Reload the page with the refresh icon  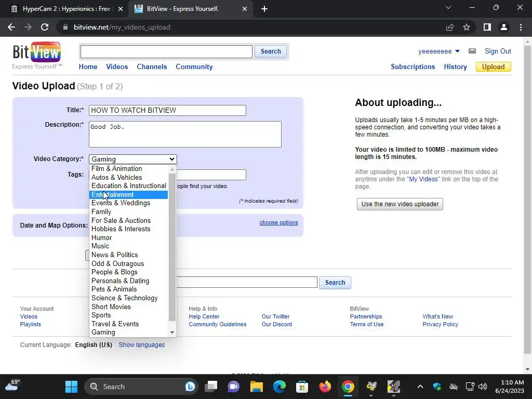[x=45, y=27]
